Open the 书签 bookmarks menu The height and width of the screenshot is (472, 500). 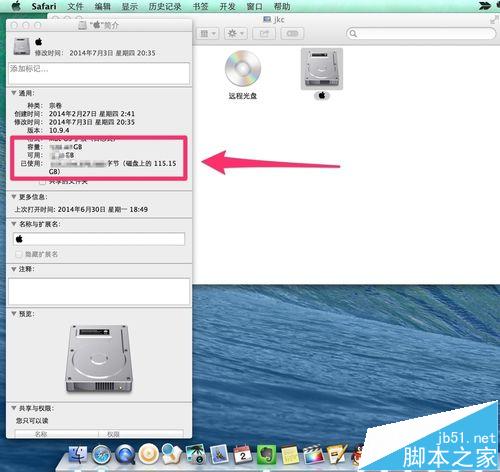click(201, 6)
